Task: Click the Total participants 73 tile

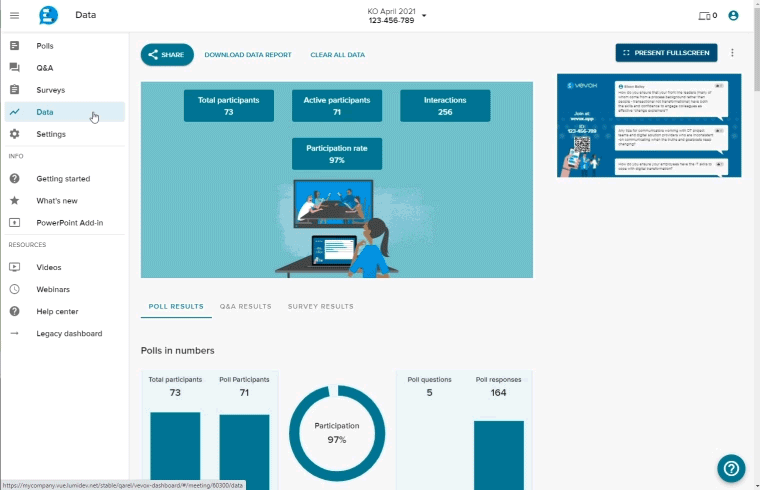Action: coord(229,106)
